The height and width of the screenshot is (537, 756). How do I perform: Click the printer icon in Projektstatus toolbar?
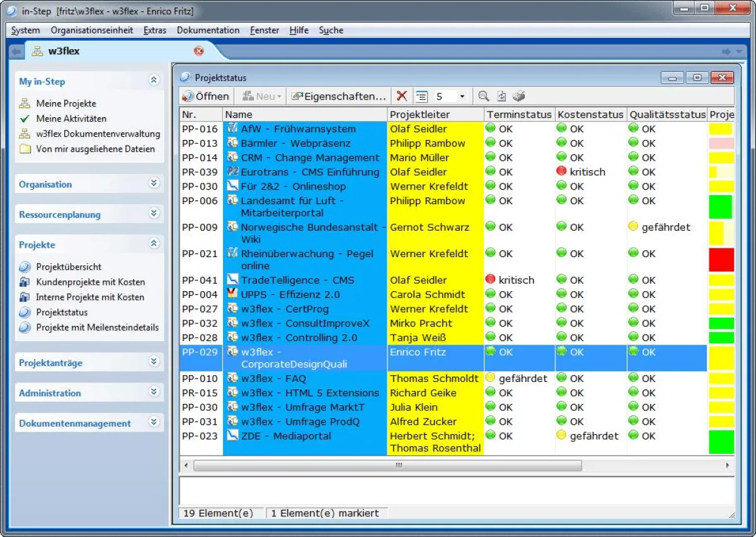tap(518, 96)
